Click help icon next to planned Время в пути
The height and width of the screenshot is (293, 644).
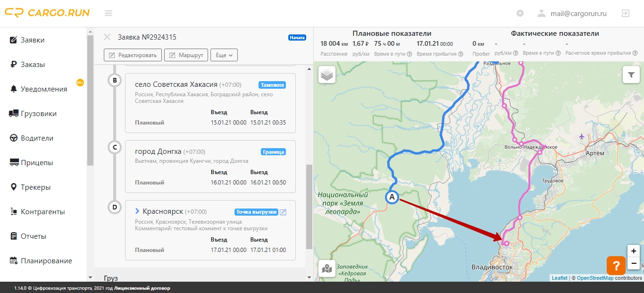pos(409,54)
